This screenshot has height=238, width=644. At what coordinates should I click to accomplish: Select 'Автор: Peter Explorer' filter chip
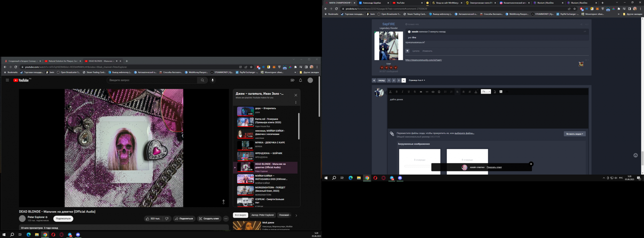point(262,215)
